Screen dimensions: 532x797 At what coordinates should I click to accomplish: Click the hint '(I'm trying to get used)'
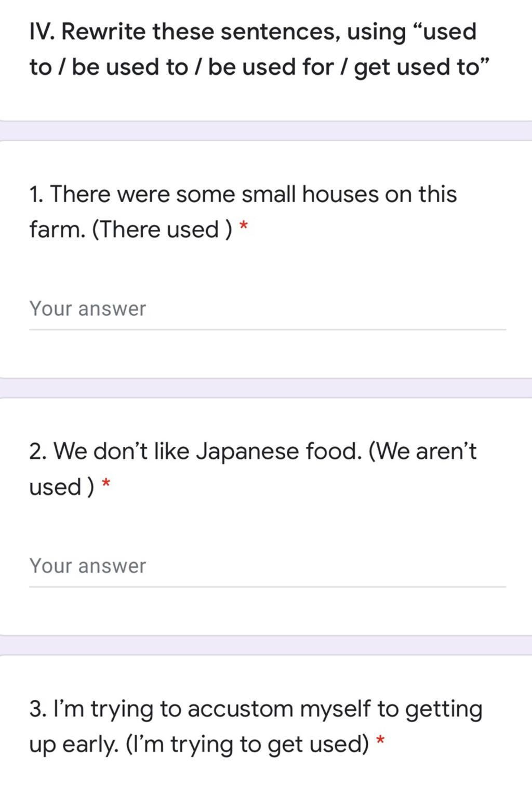(247, 745)
